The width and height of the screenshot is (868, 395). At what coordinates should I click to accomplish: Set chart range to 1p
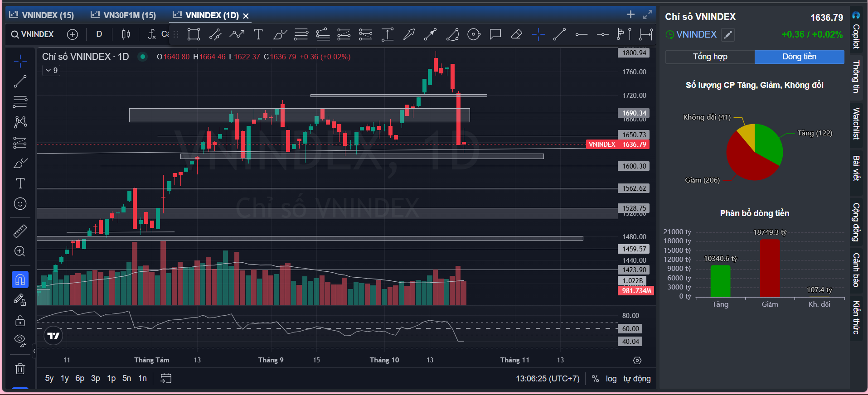tap(112, 378)
